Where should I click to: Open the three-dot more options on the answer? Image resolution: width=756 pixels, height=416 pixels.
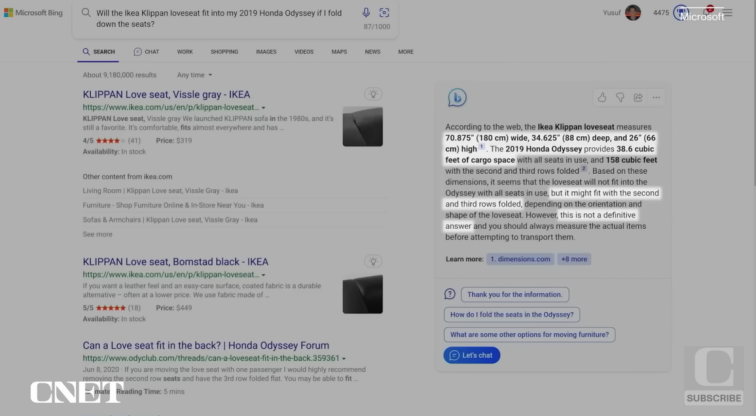click(656, 97)
